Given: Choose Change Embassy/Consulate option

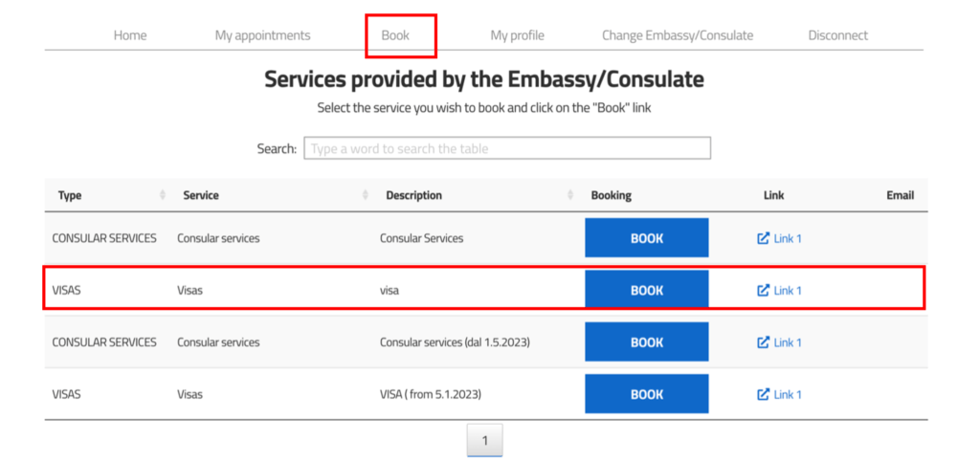Looking at the screenshot, I should click(678, 35).
